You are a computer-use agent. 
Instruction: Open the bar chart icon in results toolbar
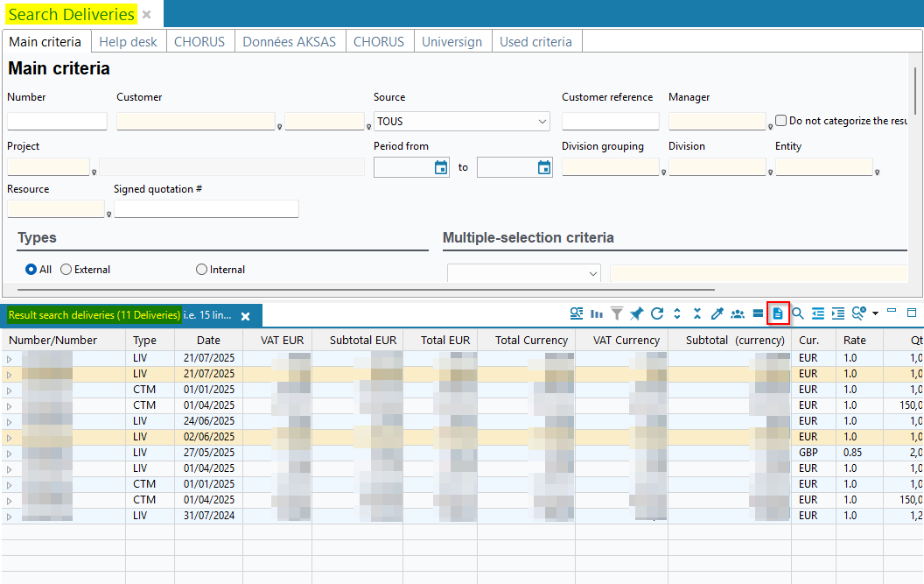pyautogui.click(x=597, y=313)
